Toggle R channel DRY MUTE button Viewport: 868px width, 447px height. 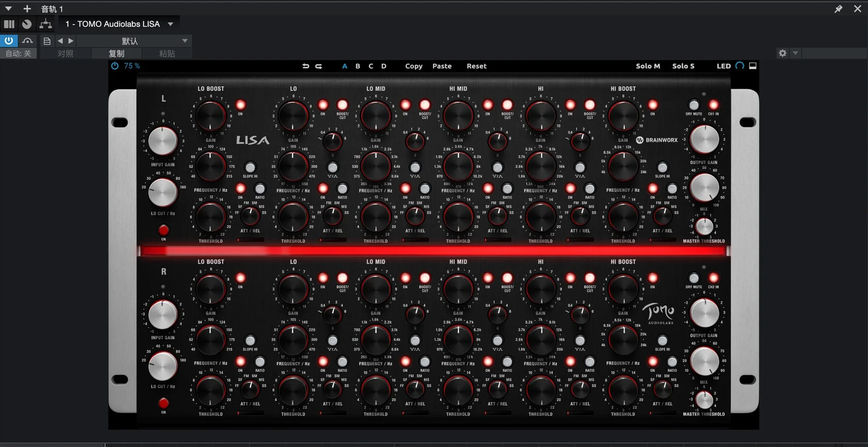pos(693,278)
